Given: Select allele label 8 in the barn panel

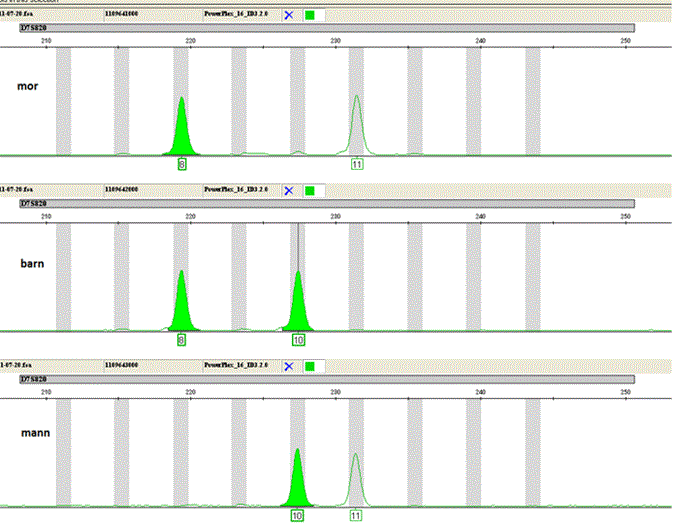Looking at the screenshot, I should click(181, 340).
